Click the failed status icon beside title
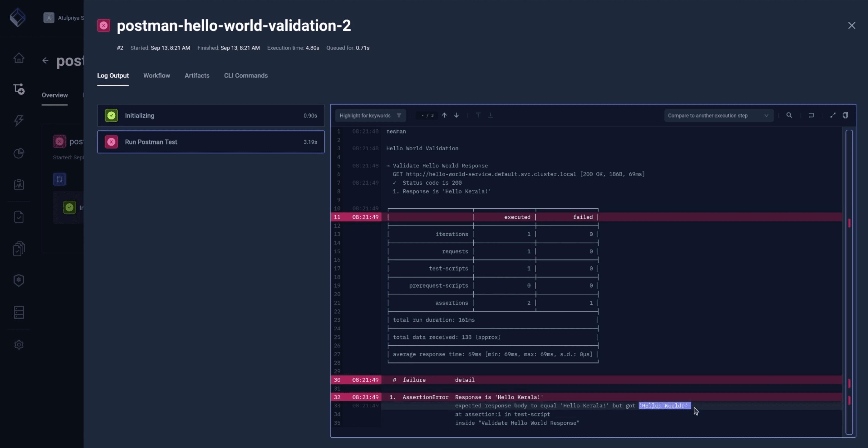The image size is (868, 448). pos(104,25)
